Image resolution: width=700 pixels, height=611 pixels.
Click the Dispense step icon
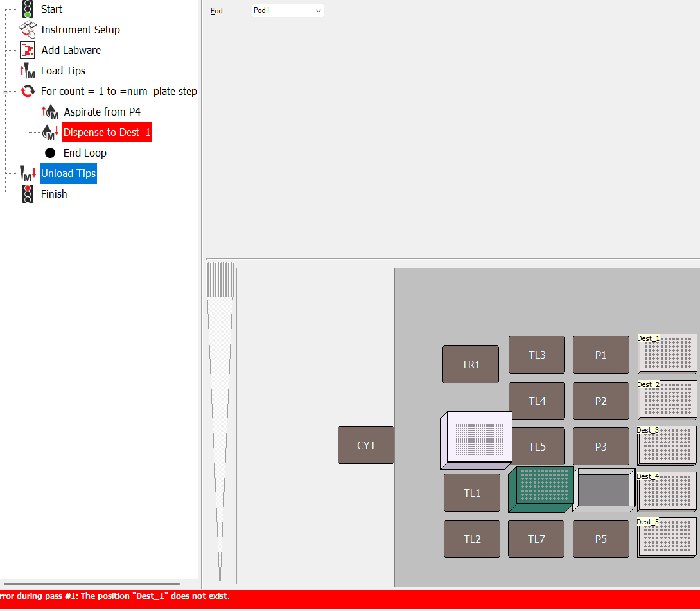click(x=50, y=132)
